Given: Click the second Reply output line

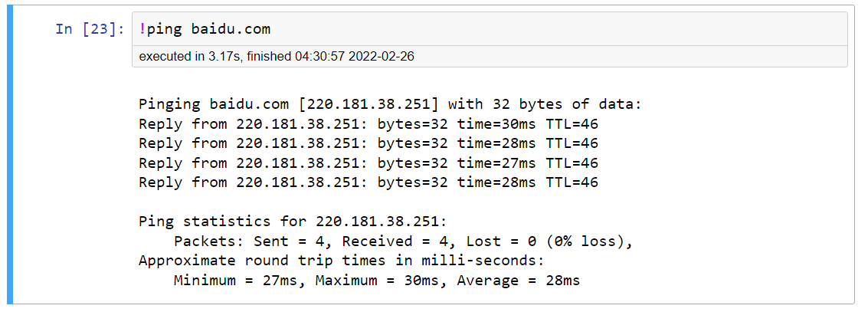Looking at the screenshot, I should tap(368, 143).
